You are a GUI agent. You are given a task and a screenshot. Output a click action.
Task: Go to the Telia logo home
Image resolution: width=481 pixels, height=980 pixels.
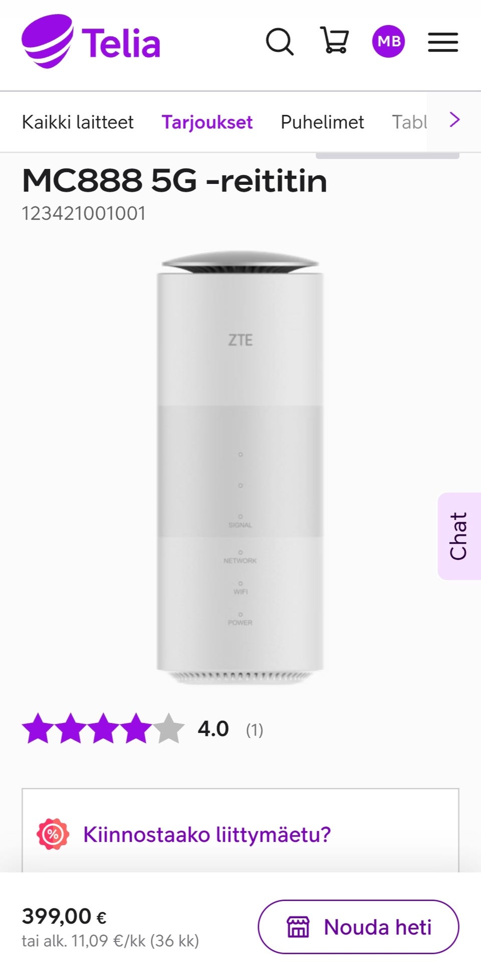click(91, 42)
